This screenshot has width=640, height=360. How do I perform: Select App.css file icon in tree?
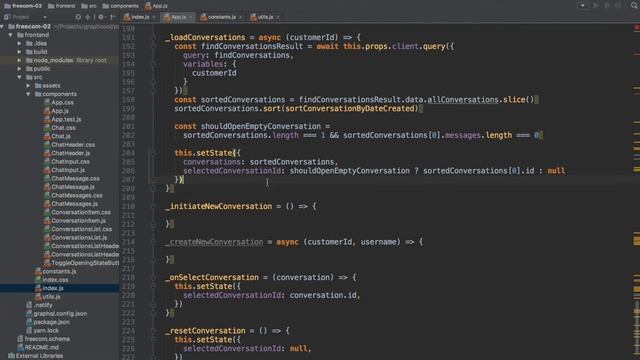click(x=47, y=102)
